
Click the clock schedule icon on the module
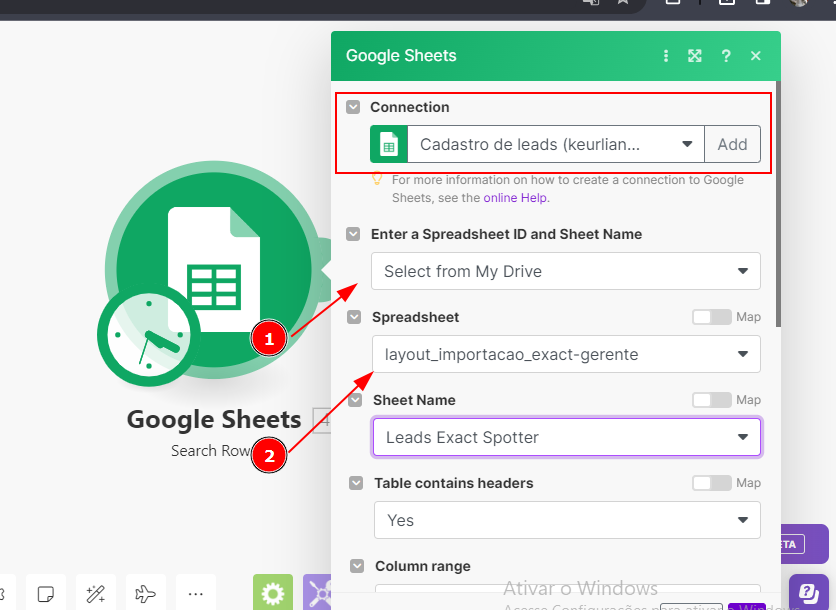(149, 335)
